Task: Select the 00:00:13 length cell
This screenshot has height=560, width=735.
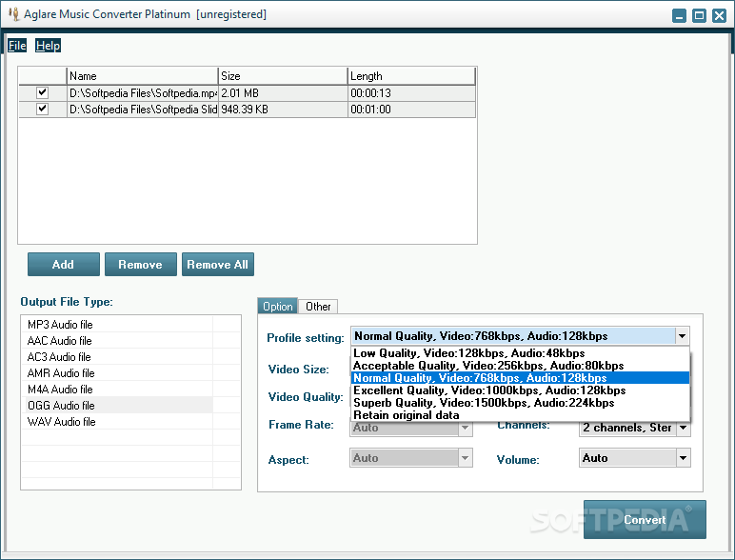Action: pyautogui.click(x=411, y=93)
